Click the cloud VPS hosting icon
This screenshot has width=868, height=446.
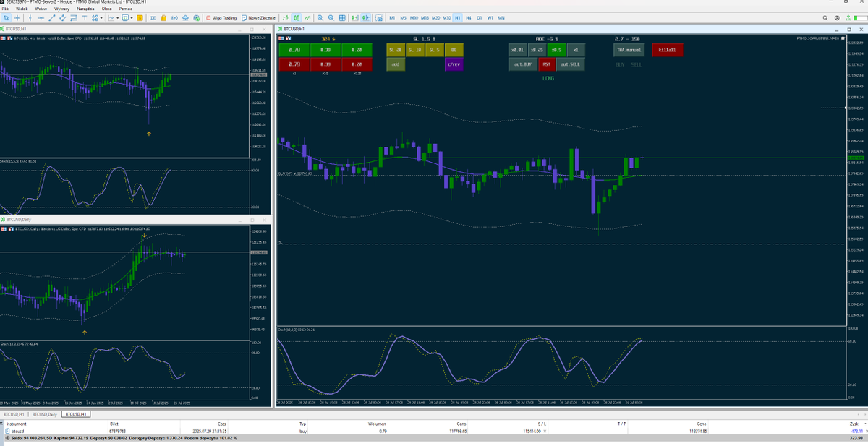point(185,17)
